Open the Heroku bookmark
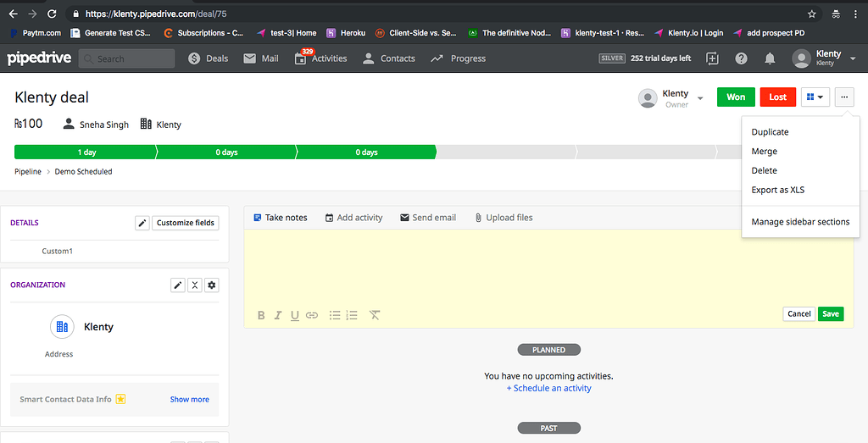The image size is (868, 443). coord(346,33)
